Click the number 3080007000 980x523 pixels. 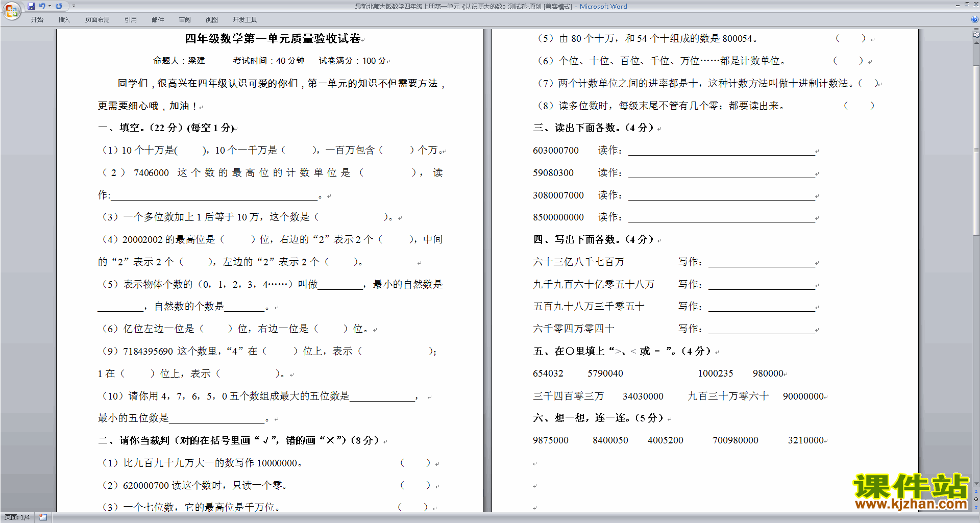(558, 195)
